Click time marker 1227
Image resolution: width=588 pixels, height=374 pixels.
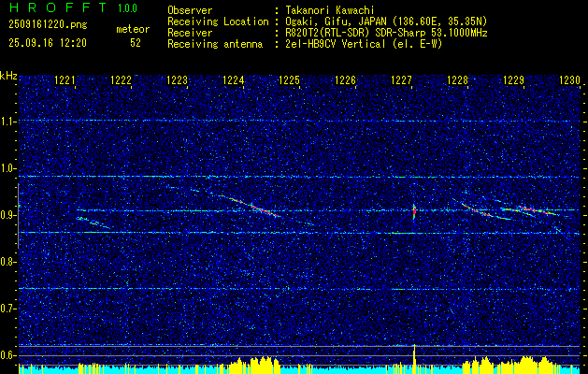click(x=402, y=79)
